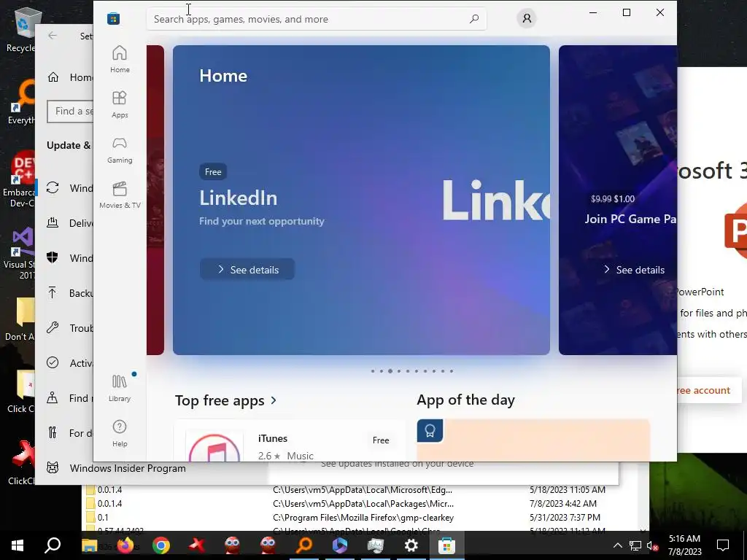The height and width of the screenshot is (560, 747).
Task: Open the App of the day card
Action: click(x=533, y=440)
